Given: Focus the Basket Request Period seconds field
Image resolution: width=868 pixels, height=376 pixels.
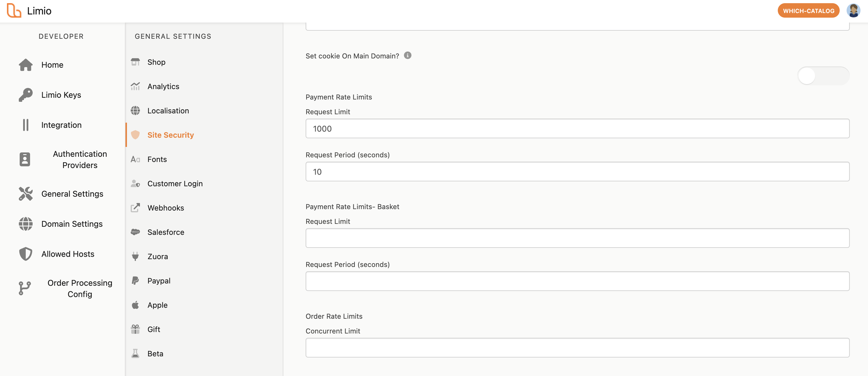Looking at the screenshot, I should coord(577,281).
